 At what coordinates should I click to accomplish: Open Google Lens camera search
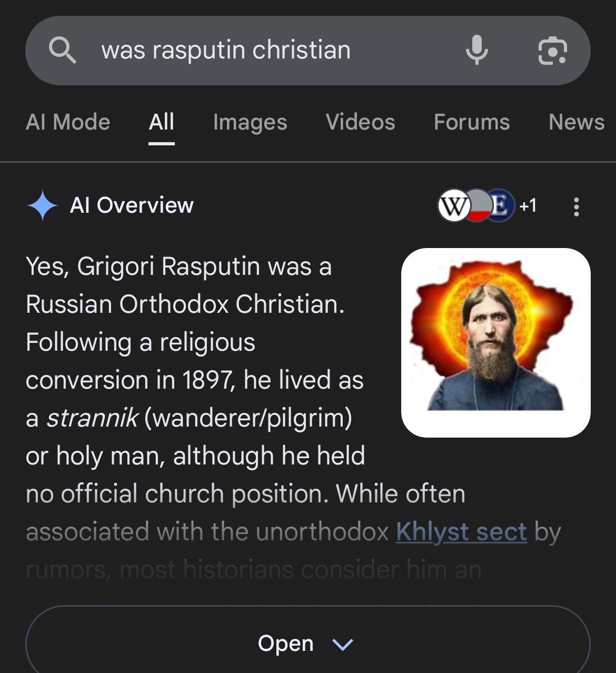pyautogui.click(x=552, y=51)
